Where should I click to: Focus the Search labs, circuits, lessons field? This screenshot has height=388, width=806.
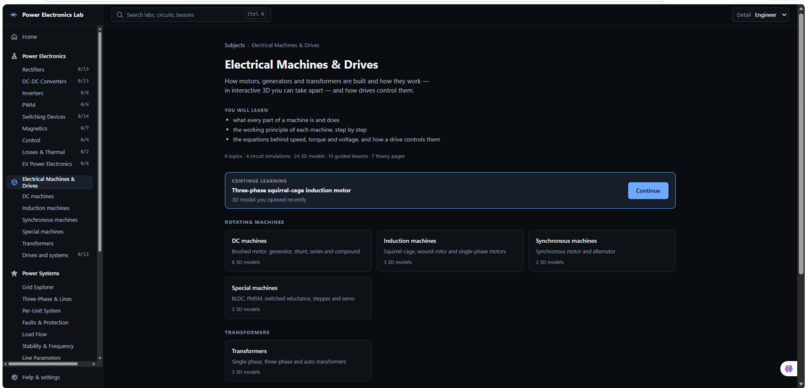pos(191,15)
